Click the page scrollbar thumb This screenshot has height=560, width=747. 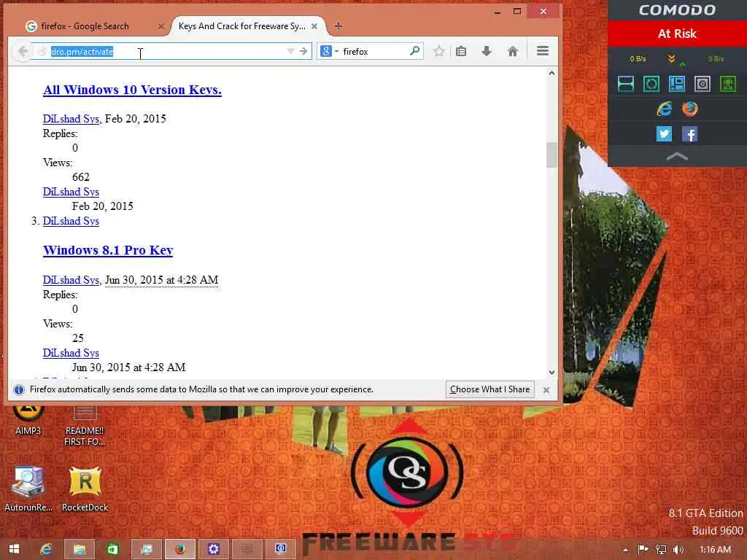(551, 155)
